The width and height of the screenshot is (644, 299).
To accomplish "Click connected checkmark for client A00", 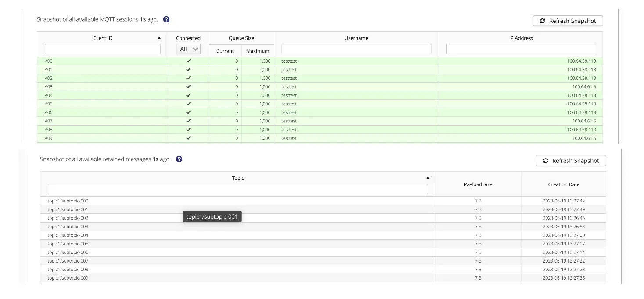I will pyautogui.click(x=188, y=61).
